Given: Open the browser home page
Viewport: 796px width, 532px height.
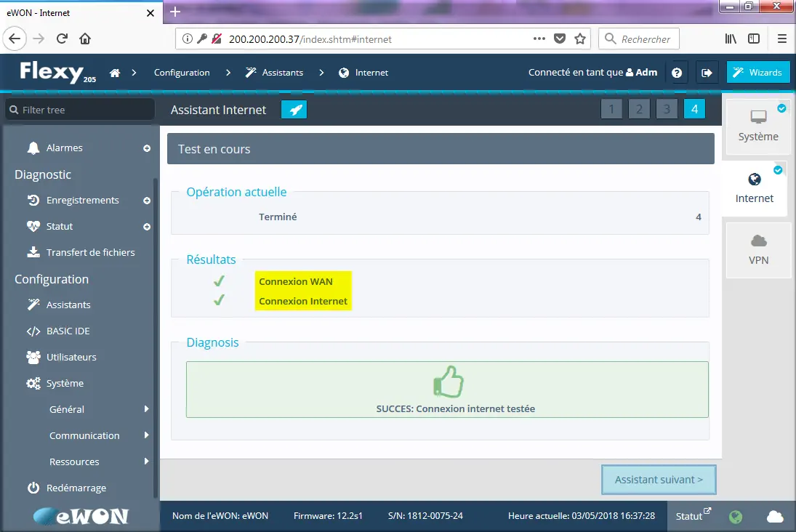Looking at the screenshot, I should pos(85,39).
